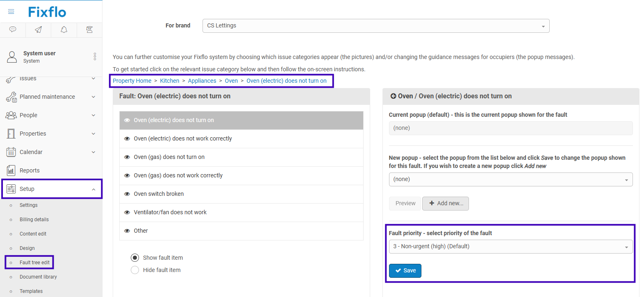Toggle eye icon for Other fault
Viewport: 644px width, 297px height.
coord(127,231)
